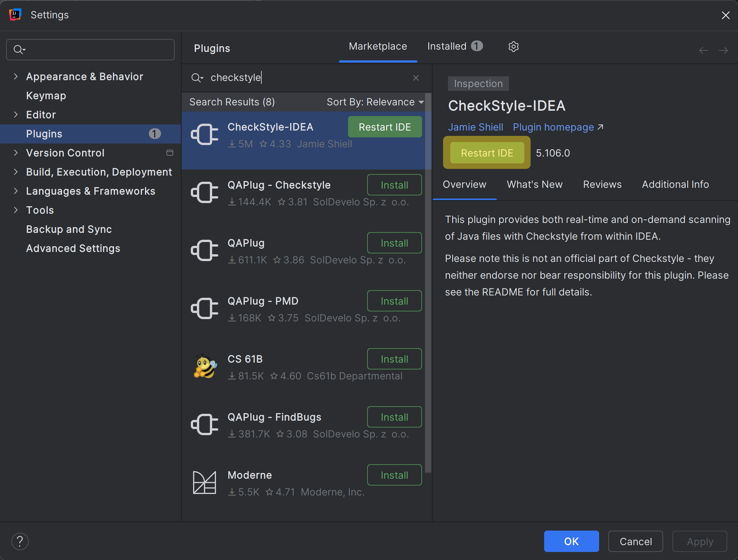738x560 pixels.
Task: Click the QAPlug - PMD plugin icon
Action: (205, 308)
